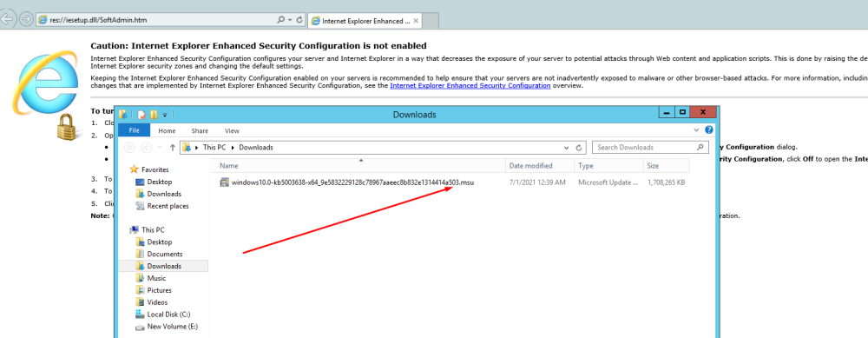
Task: Click Internet Explorer Back button
Action: (x=6, y=20)
